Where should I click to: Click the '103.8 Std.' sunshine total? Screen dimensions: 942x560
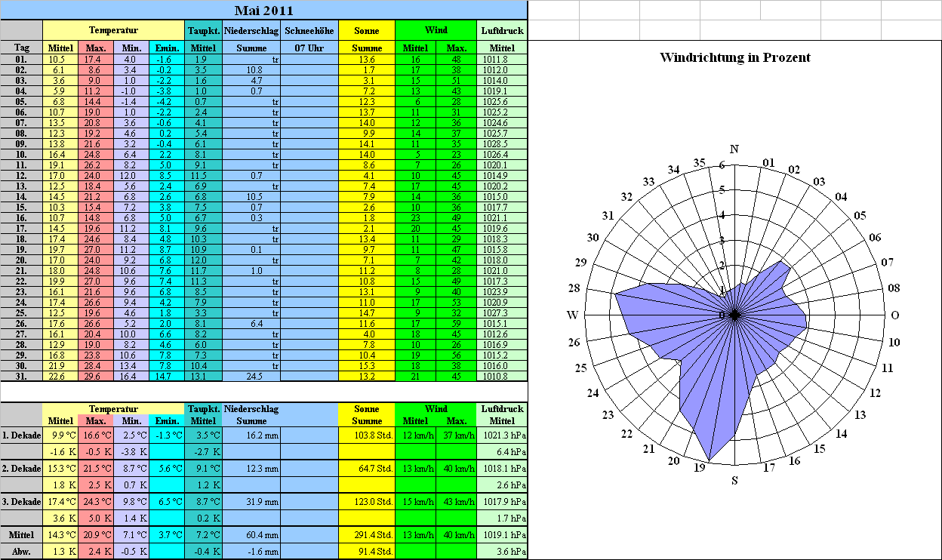[x=367, y=435]
